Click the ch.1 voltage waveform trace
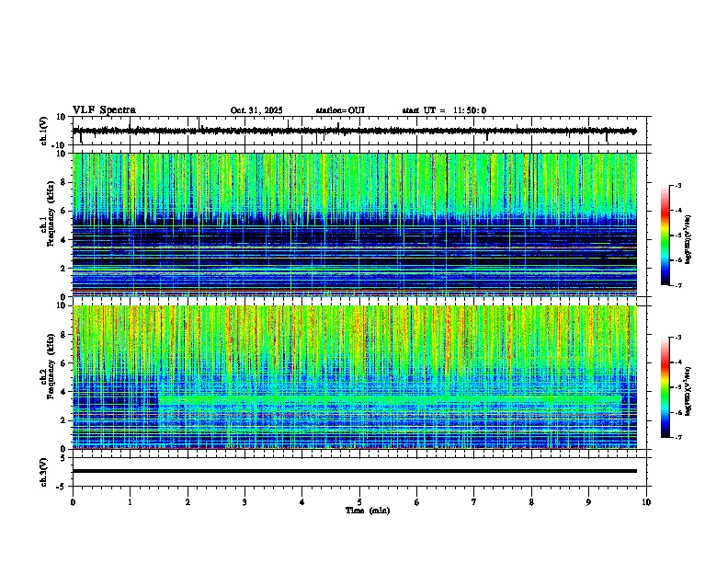 (355, 132)
